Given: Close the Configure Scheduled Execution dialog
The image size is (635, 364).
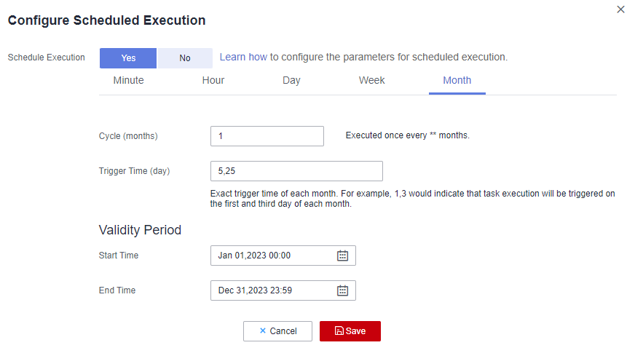Looking at the screenshot, I should click(620, 9).
